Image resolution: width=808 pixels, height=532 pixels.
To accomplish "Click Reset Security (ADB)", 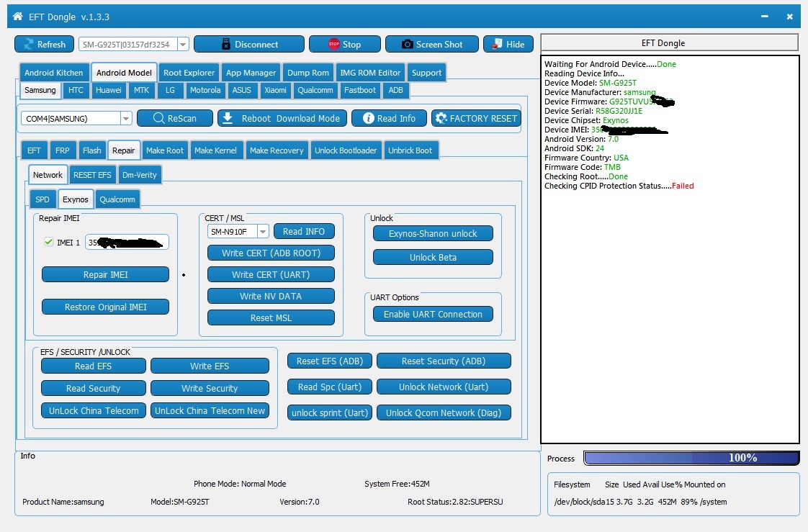I will (444, 361).
